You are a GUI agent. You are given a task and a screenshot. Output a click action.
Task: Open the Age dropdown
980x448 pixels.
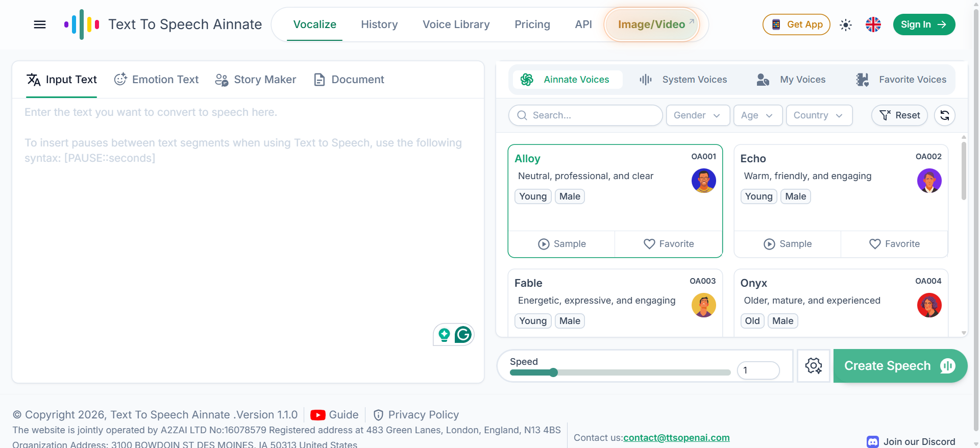coord(757,115)
